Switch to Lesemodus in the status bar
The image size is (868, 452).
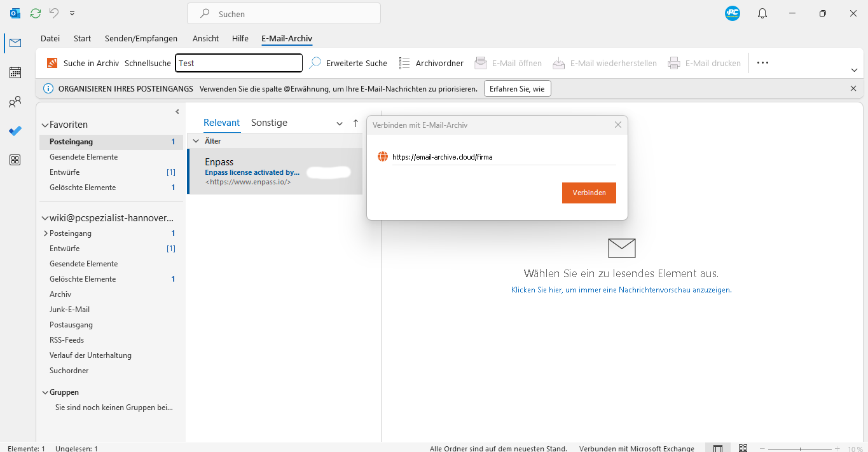[743, 448]
